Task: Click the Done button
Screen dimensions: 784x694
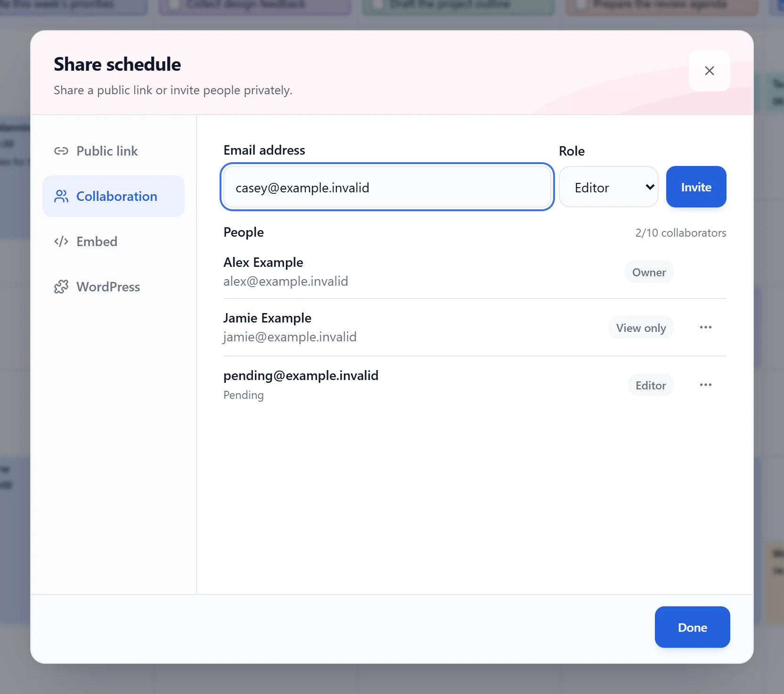Action: point(692,627)
